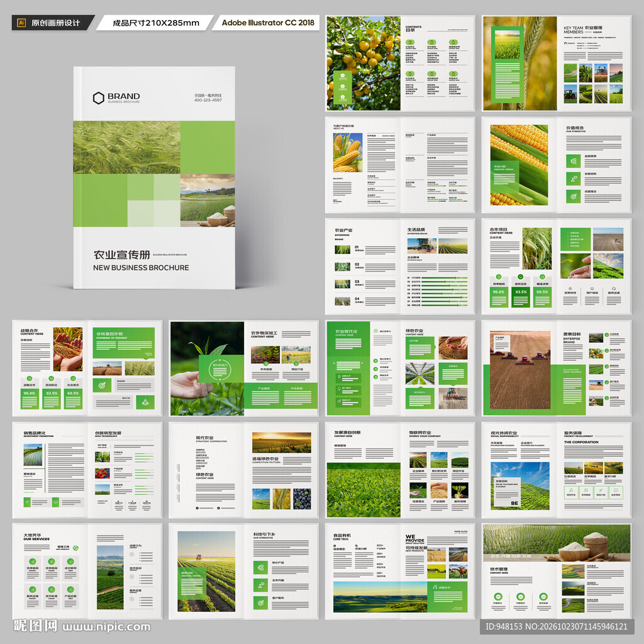This screenshot has height=644, width=644.
Task: Click the "农业宣传册" cover title
Action: (x=121, y=255)
